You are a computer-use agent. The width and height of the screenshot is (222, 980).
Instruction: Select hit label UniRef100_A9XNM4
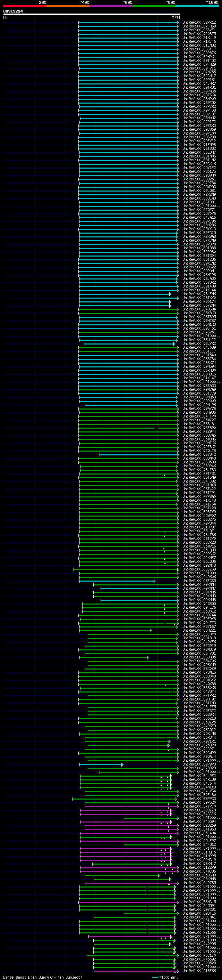tap(199, 585)
